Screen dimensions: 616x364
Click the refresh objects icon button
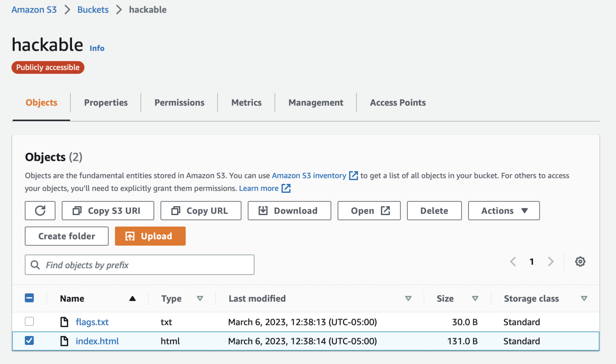(40, 210)
